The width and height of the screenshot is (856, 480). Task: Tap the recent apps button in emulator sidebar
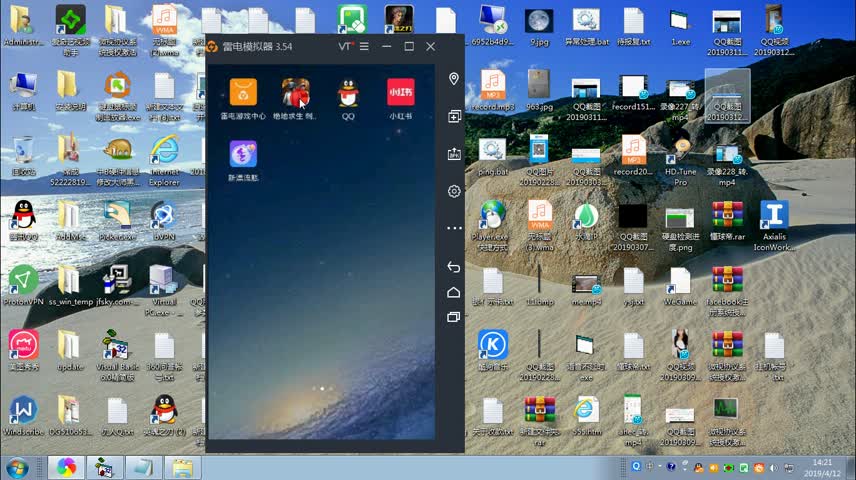point(454,317)
